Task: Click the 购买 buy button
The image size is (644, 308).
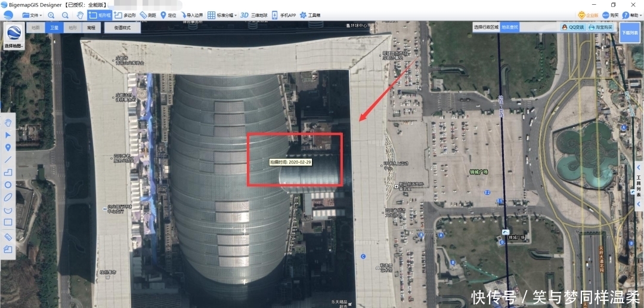Action: [611, 15]
